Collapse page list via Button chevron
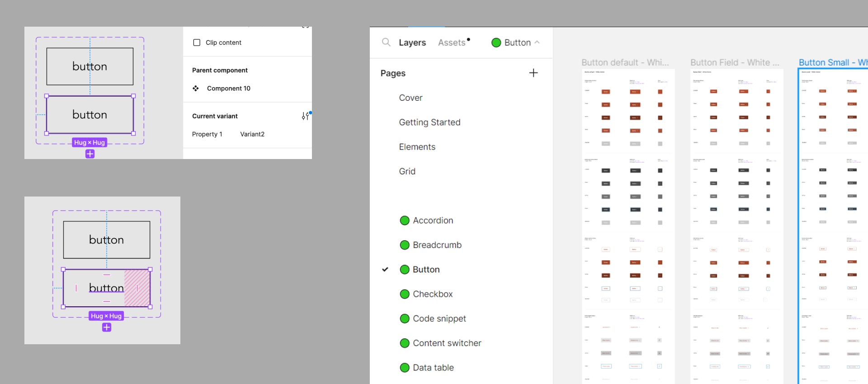The height and width of the screenshot is (384, 868). [537, 42]
